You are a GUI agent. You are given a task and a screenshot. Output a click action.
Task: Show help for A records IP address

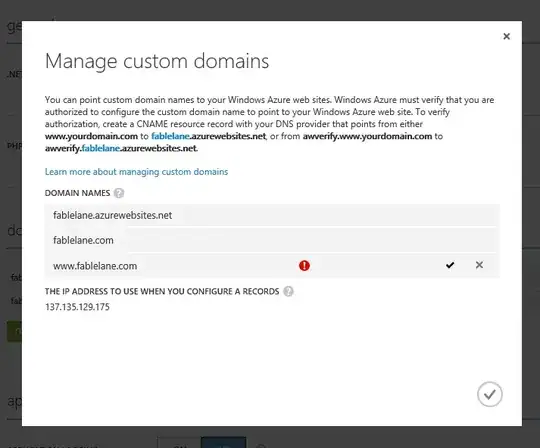[288, 292]
